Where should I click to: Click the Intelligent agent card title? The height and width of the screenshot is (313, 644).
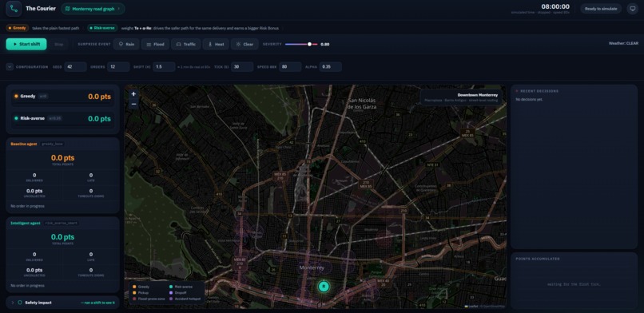pyautogui.click(x=26, y=223)
